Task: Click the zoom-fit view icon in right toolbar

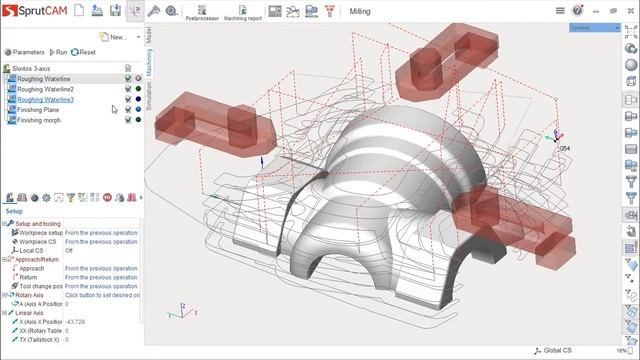Action: point(631,32)
